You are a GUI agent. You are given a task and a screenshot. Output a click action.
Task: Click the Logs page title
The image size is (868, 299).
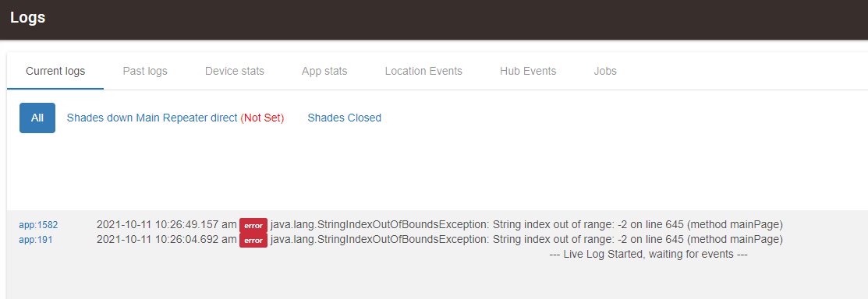point(27,18)
